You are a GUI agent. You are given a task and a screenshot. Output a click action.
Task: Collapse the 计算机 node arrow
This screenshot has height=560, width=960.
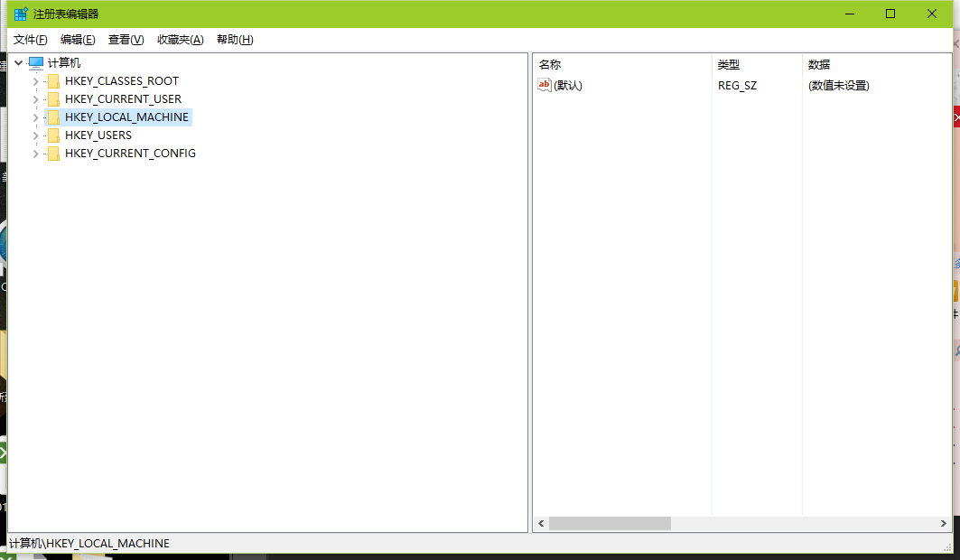coord(18,62)
